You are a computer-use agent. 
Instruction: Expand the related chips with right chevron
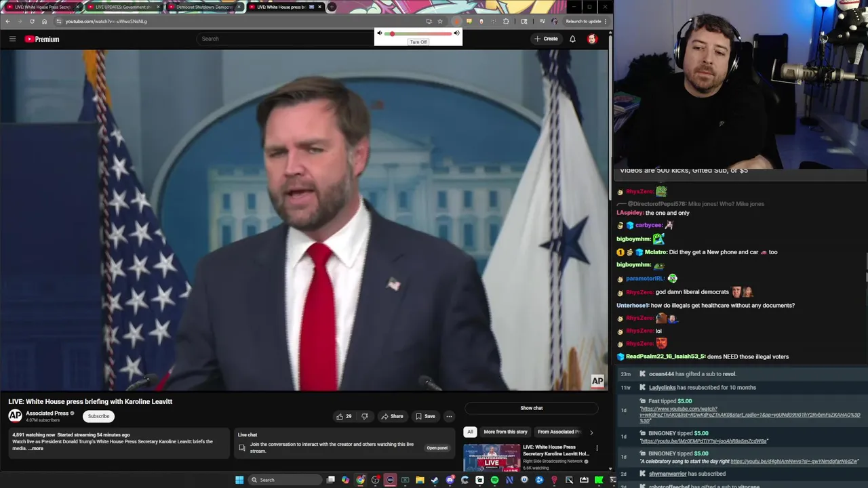[x=591, y=432]
